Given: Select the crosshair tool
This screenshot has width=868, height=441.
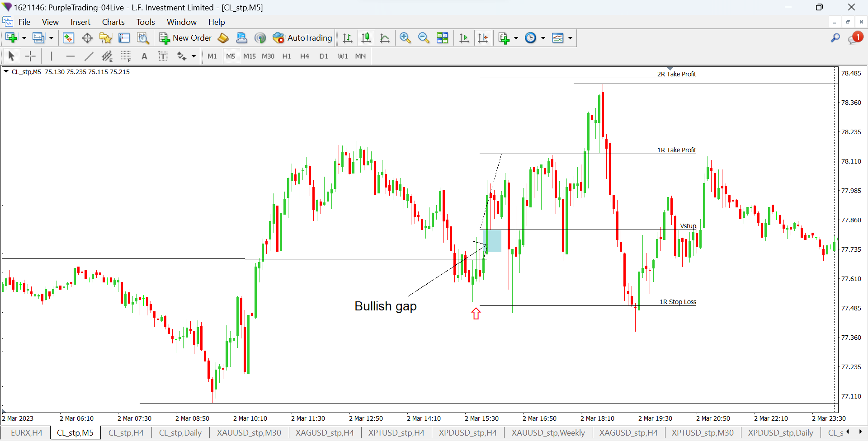Looking at the screenshot, I should coord(30,56).
